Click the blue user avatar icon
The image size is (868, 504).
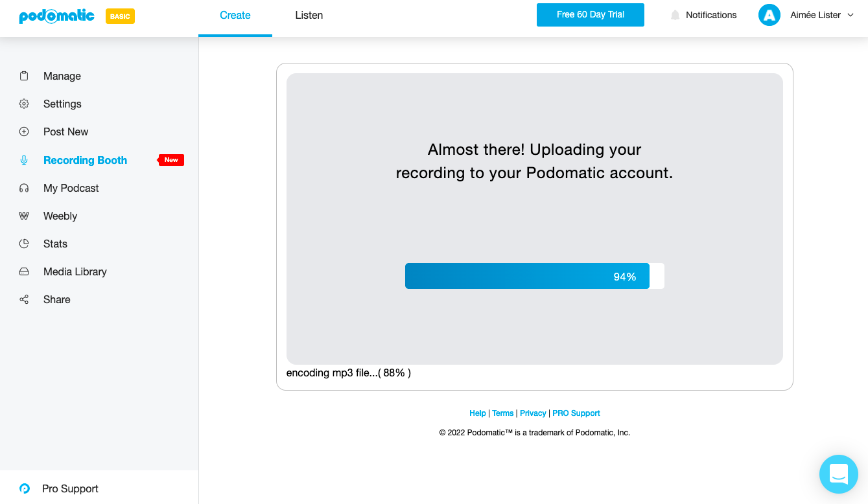tap(769, 15)
